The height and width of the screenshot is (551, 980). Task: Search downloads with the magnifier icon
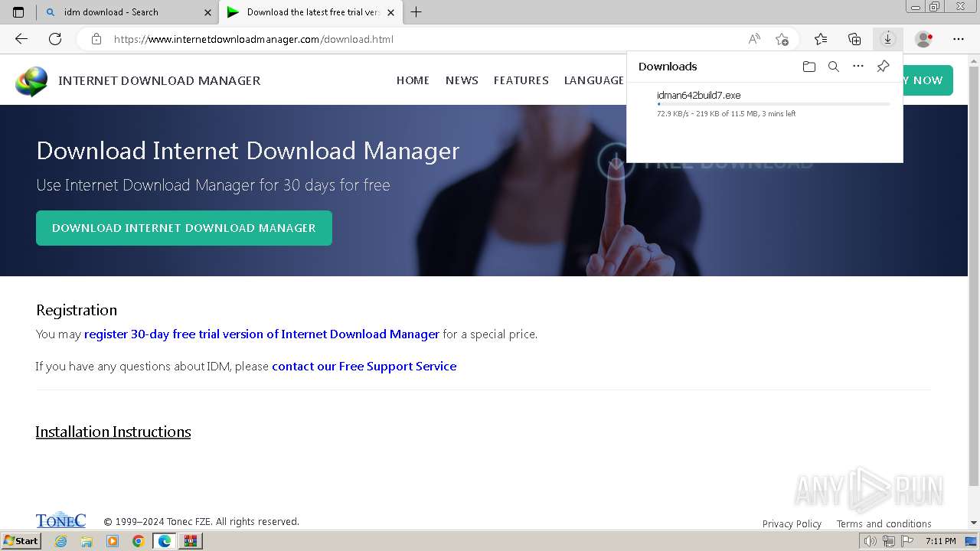[834, 67]
